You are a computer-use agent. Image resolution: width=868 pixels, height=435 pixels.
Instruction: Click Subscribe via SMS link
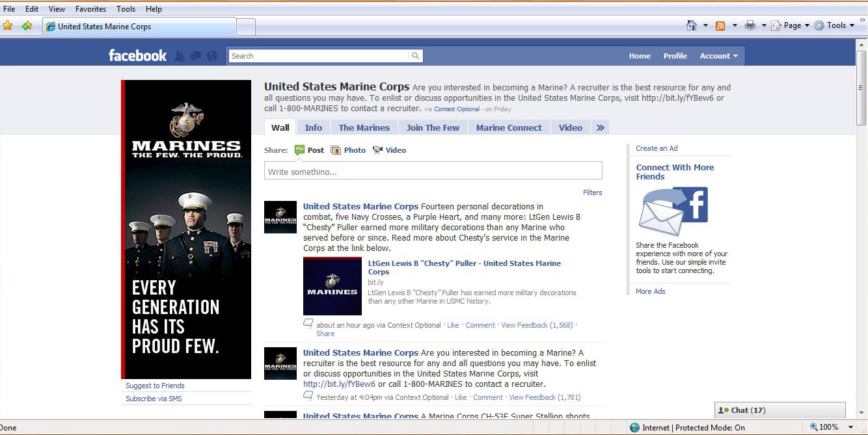[x=154, y=399]
